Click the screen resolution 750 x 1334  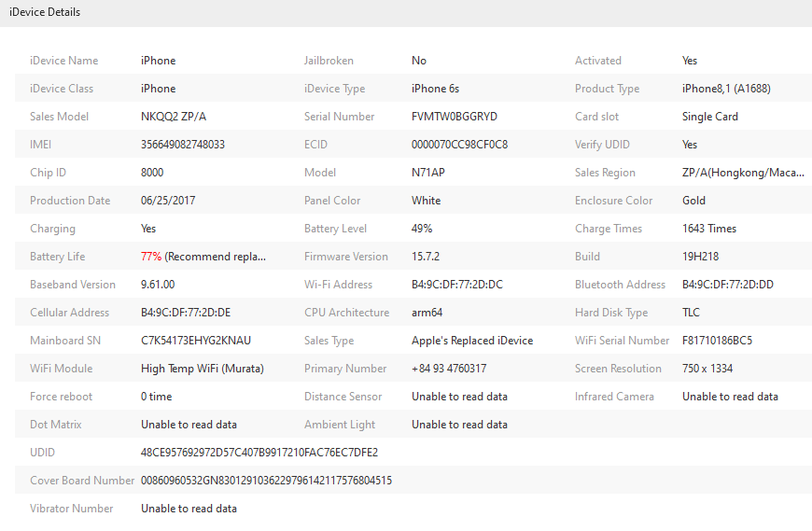click(x=707, y=368)
